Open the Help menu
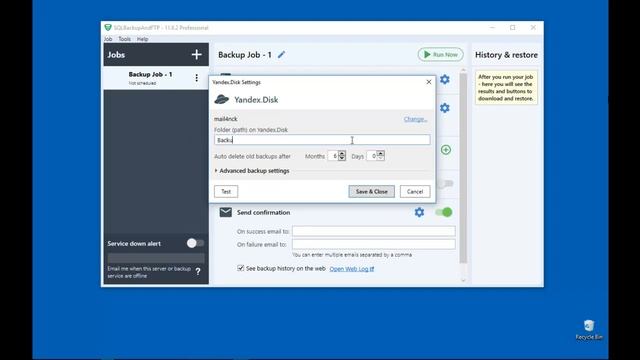Image resolution: width=640 pixels, height=360 pixels. pos(142,39)
